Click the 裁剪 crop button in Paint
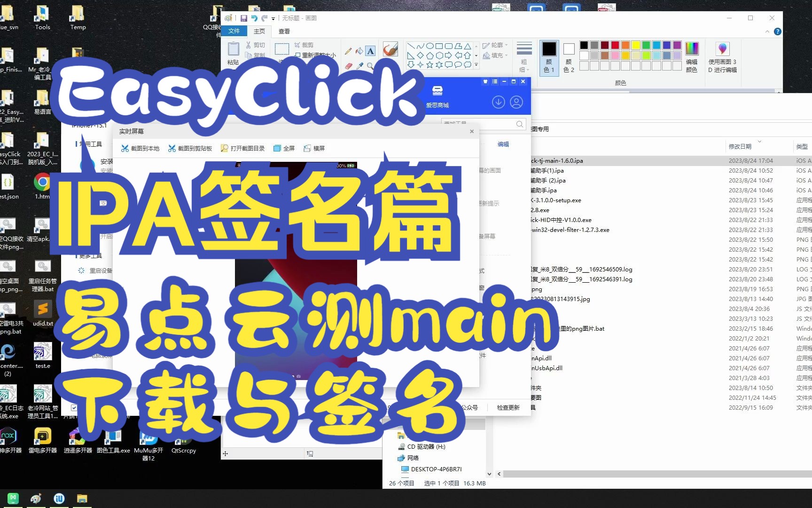 (x=304, y=45)
